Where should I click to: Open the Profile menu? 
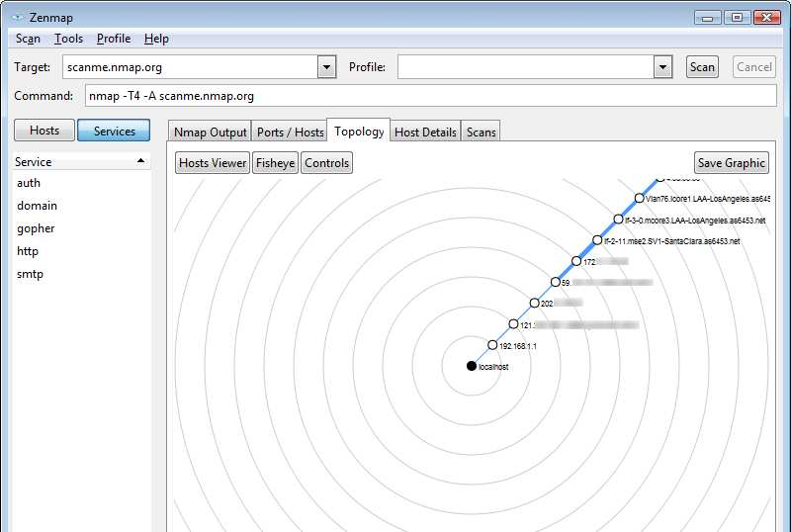click(x=114, y=39)
